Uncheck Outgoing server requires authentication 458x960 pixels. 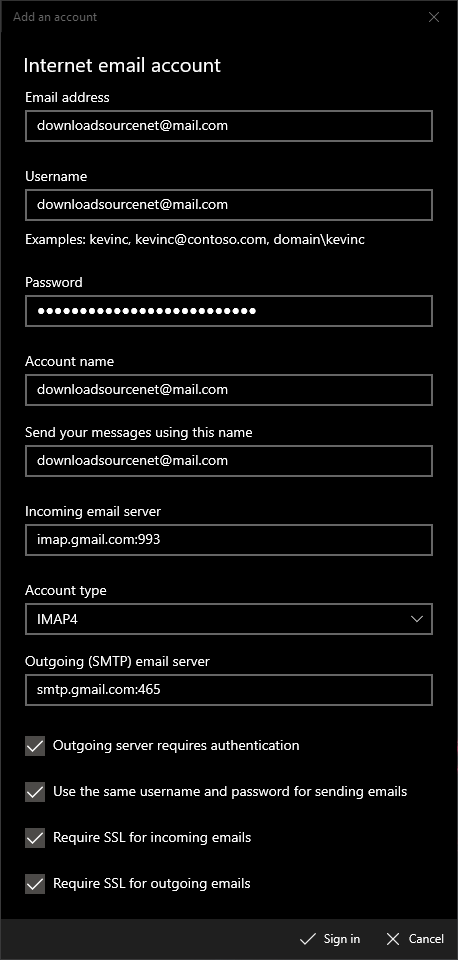[35, 746]
